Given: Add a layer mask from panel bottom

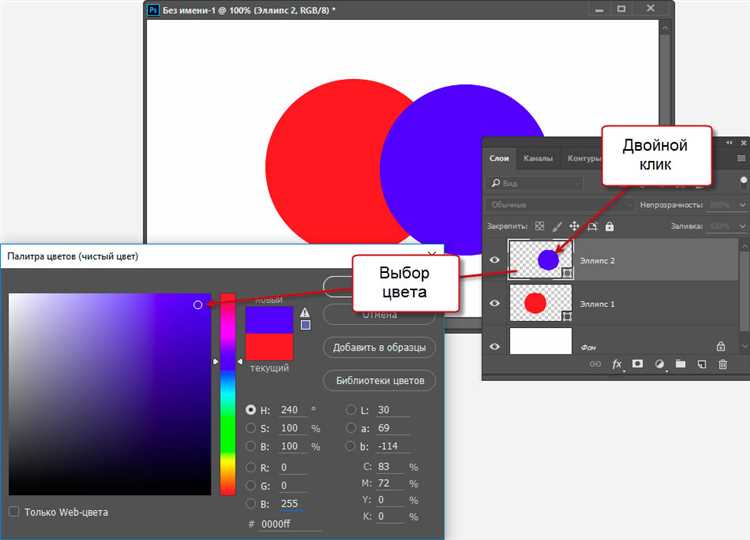Looking at the screenshot, I should (x=638, y=364).
